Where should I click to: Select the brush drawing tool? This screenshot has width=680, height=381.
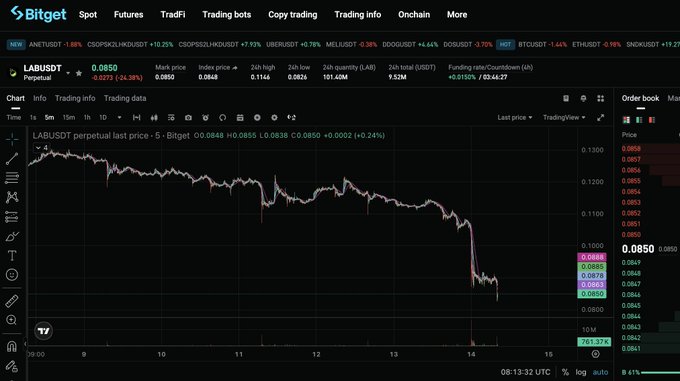(x=12, y=236)
